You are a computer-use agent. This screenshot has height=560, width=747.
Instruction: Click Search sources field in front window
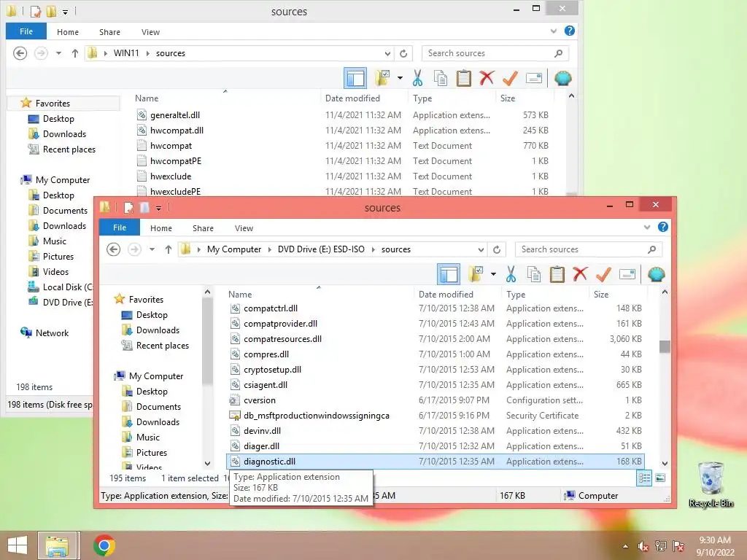pyautogui.click(x=589, y=249)
